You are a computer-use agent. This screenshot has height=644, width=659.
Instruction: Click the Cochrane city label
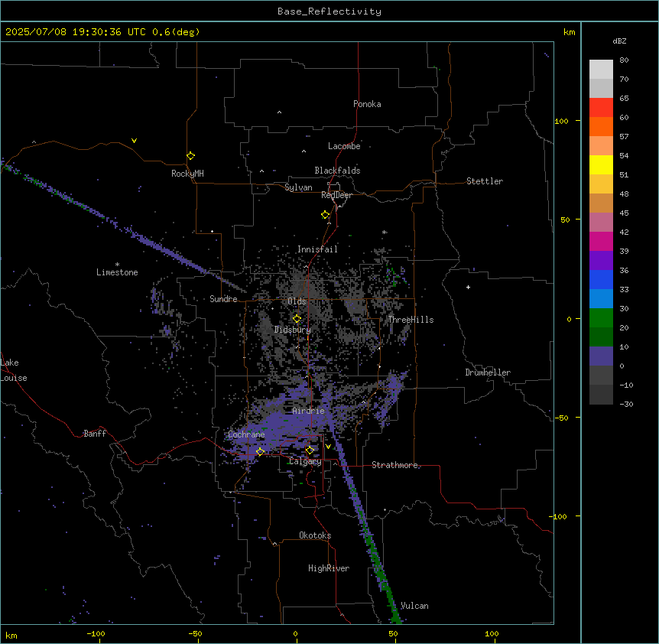click(246, 434)
